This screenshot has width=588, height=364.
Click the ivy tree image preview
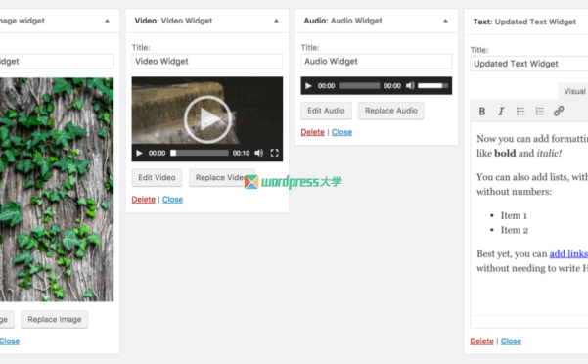click(57, 189)
